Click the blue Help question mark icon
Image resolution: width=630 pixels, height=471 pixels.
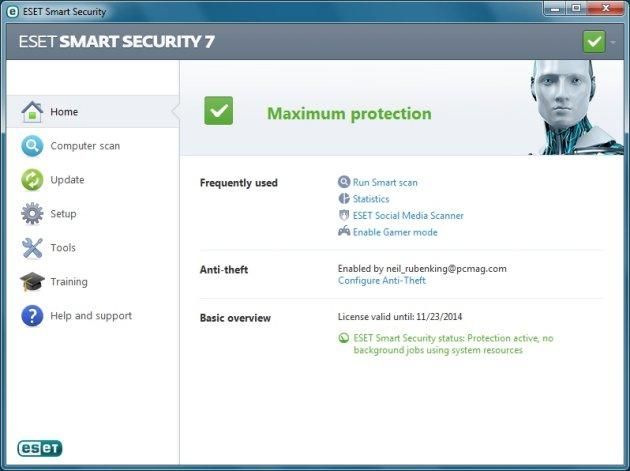click(x=32, y=315)
